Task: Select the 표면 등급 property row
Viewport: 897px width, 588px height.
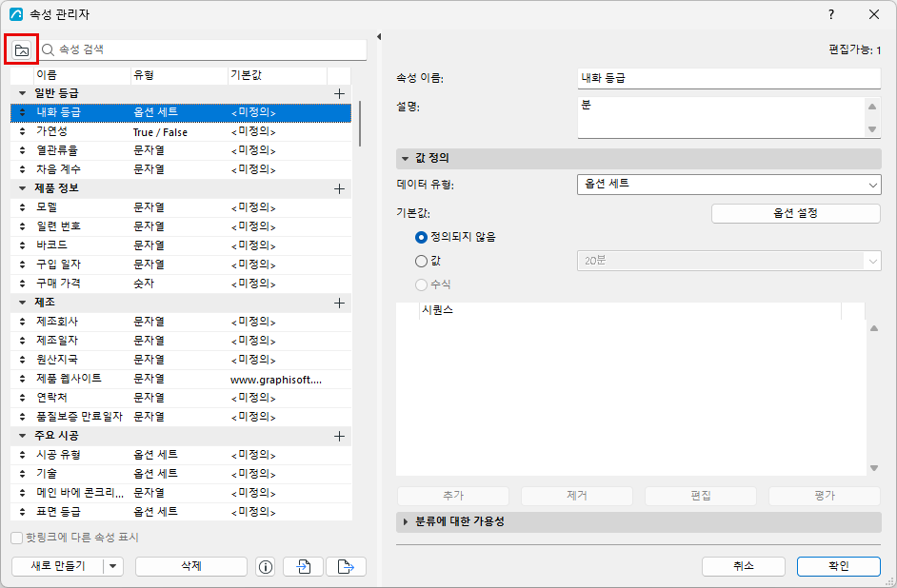Action: click(x=181, y=512)
